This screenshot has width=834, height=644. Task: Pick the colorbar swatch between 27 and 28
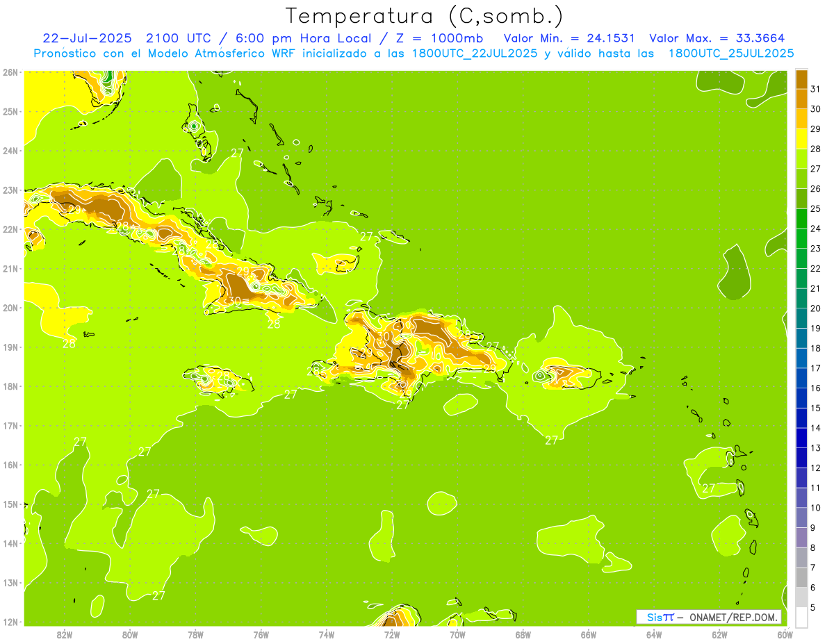[x=801, y=158]
